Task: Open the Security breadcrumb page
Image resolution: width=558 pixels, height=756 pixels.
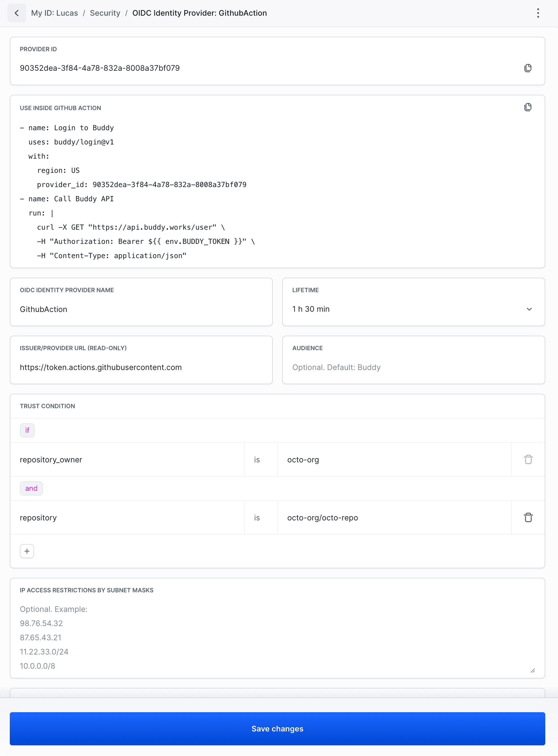Action: pos(105,13)
